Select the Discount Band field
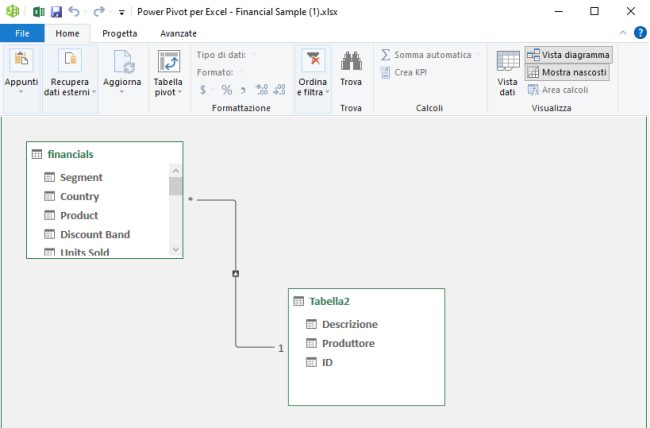Screen dimensions: 650x428 tap(95, 234)
